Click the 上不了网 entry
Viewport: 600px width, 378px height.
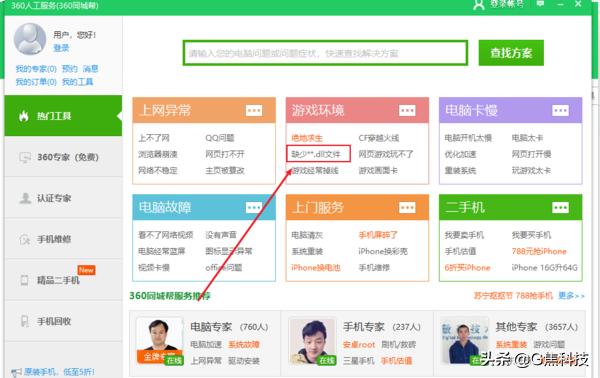pos(153,138)
